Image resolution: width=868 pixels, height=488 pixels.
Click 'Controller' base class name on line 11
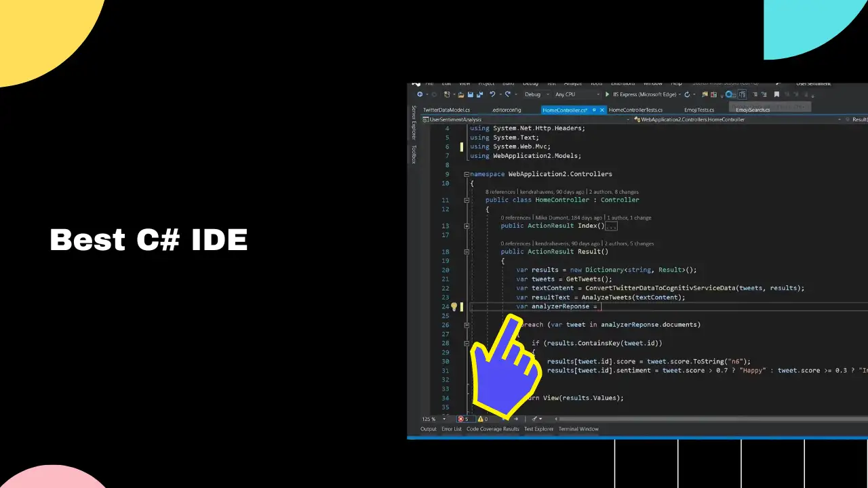tap(620, 200)
